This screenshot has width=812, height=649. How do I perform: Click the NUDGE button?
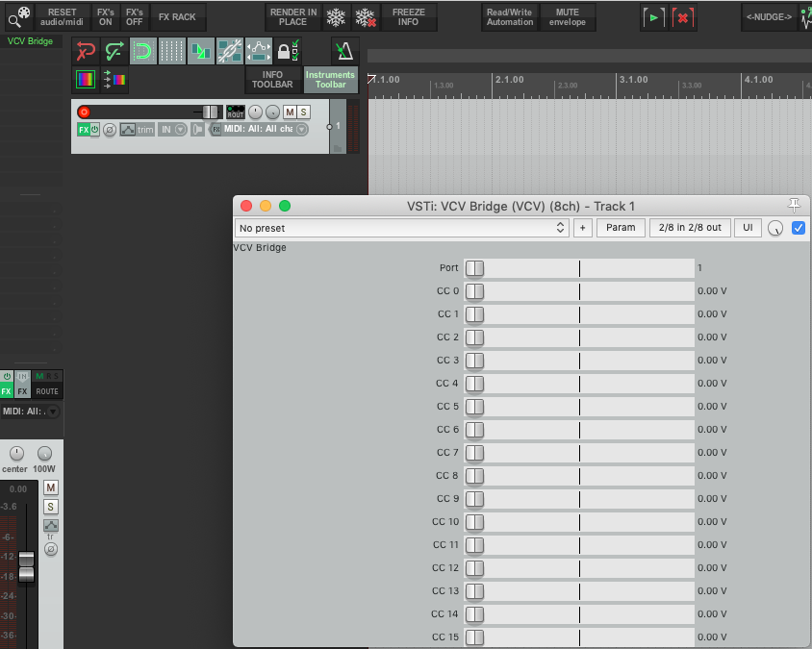click(x=769, y=17)
